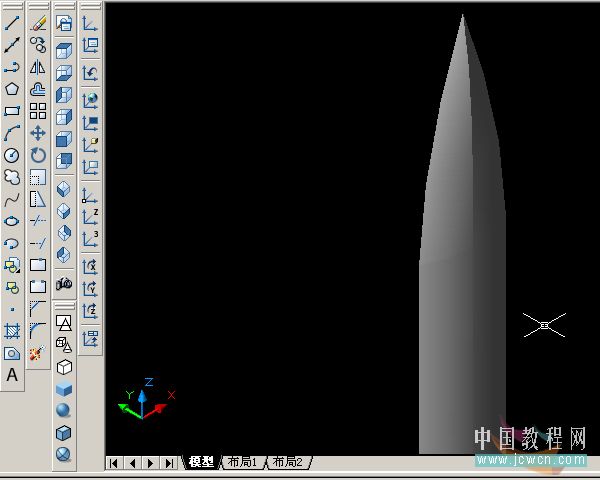Choose the Revision Cloud tool
This screenshot has height=480, width=600.
coord(12,177)
